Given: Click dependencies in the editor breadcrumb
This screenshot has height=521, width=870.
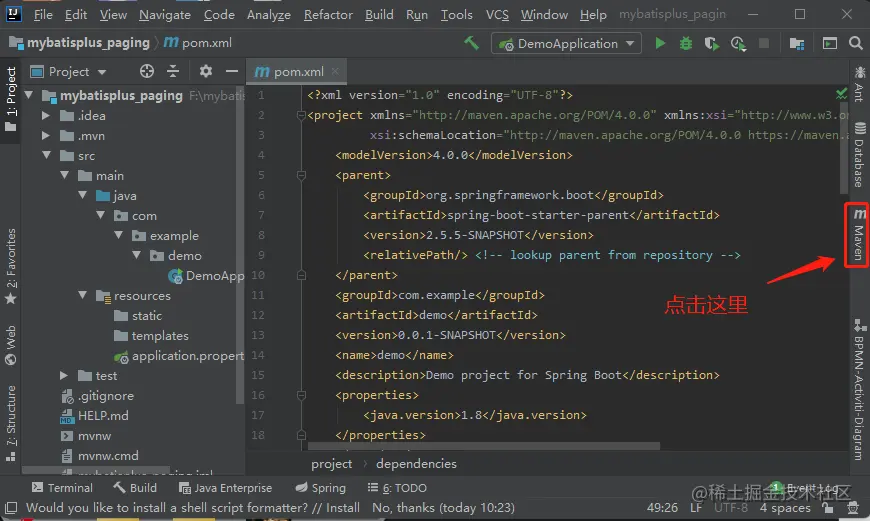Looking at the screenshot, I should tap(416, 464).
